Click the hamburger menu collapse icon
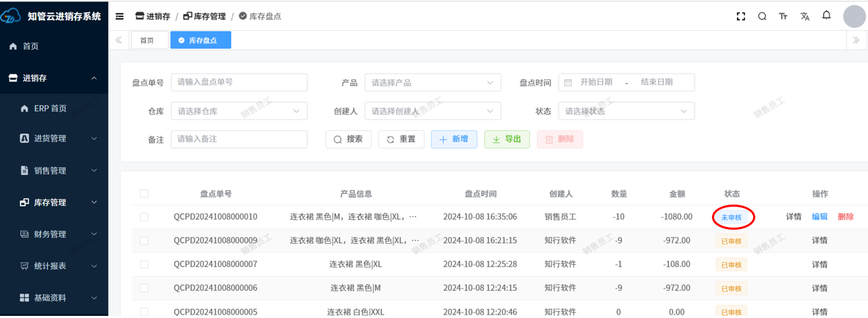The image size is (868, 318). tap(120, 16)
